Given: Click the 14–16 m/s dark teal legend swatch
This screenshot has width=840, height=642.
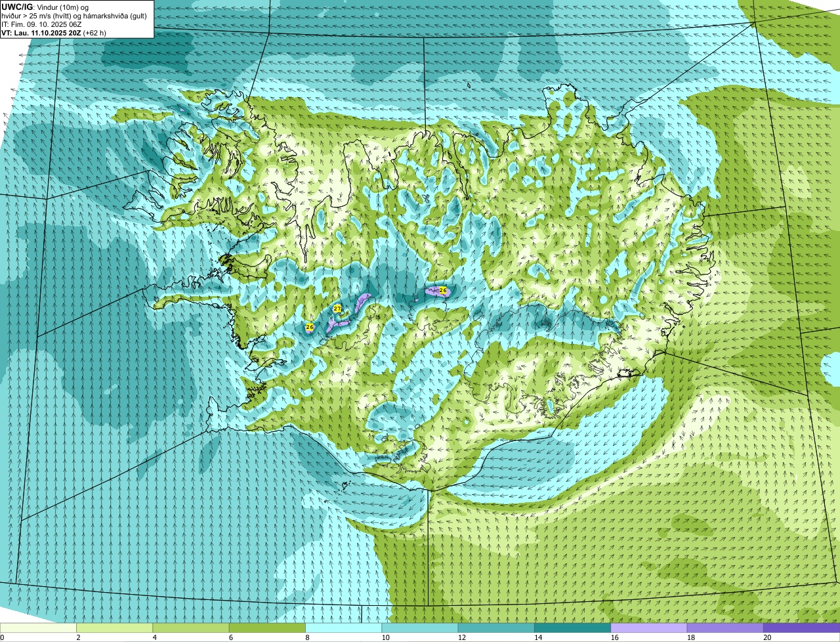Looking at the screenshot, I should pos(572,628).
